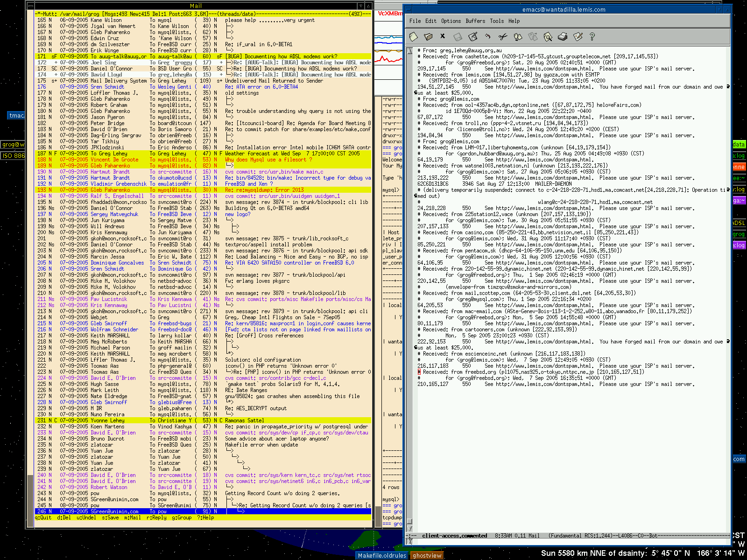Click the question mark Help icon

[x=592, y=36]
